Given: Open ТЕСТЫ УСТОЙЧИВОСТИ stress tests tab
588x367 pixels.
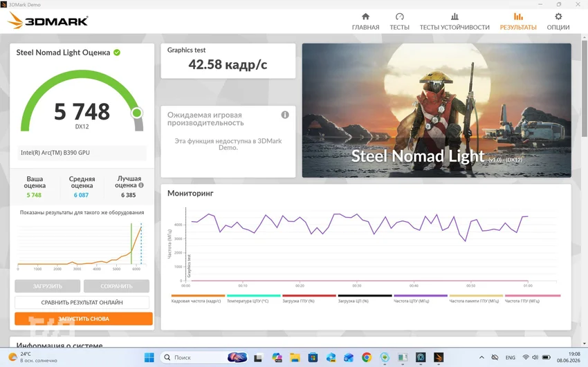Looking at the screenshot, I should pyautogui.click(x=454, y=21).
